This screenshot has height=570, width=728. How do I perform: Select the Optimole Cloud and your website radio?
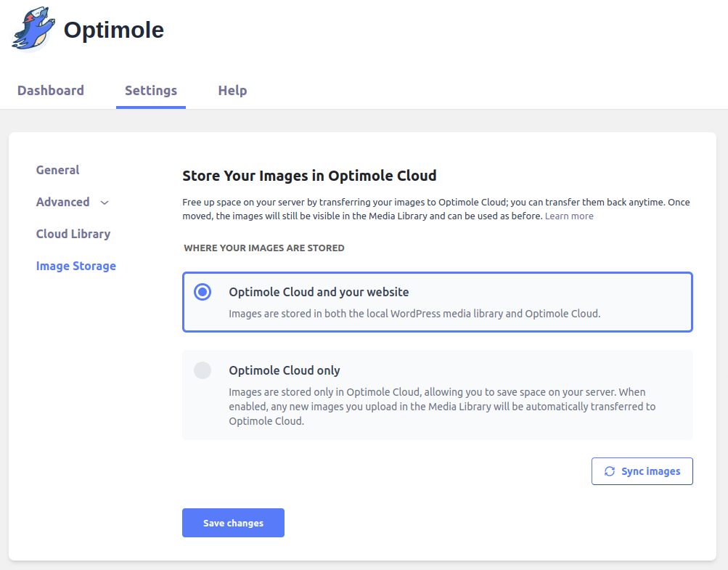coord(203,292)
